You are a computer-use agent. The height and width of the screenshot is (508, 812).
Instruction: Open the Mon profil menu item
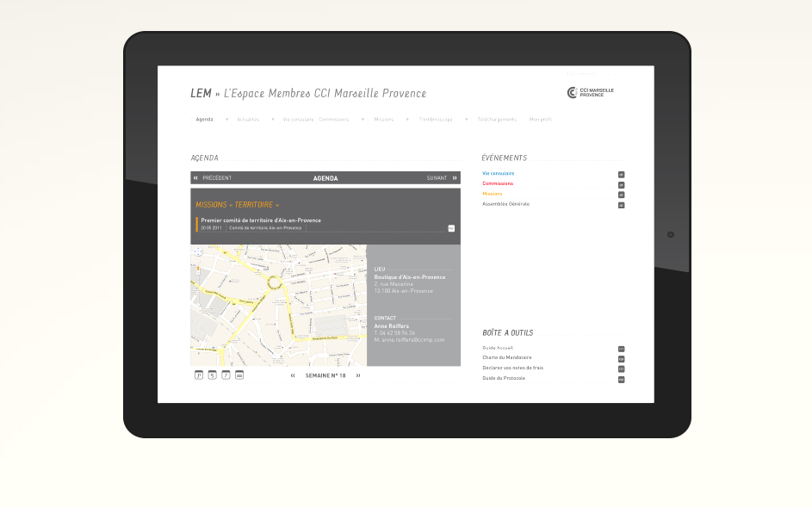click(541, 120)
